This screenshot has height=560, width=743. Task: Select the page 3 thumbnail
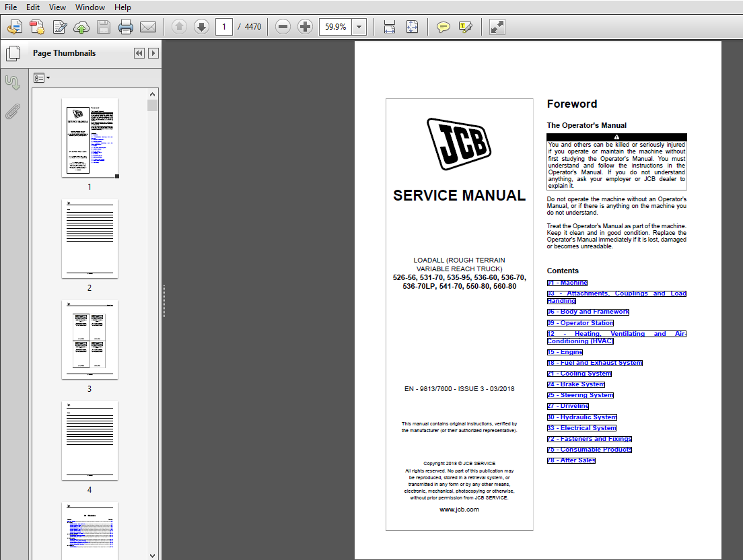pyautogui.click(x=90, y=340)
